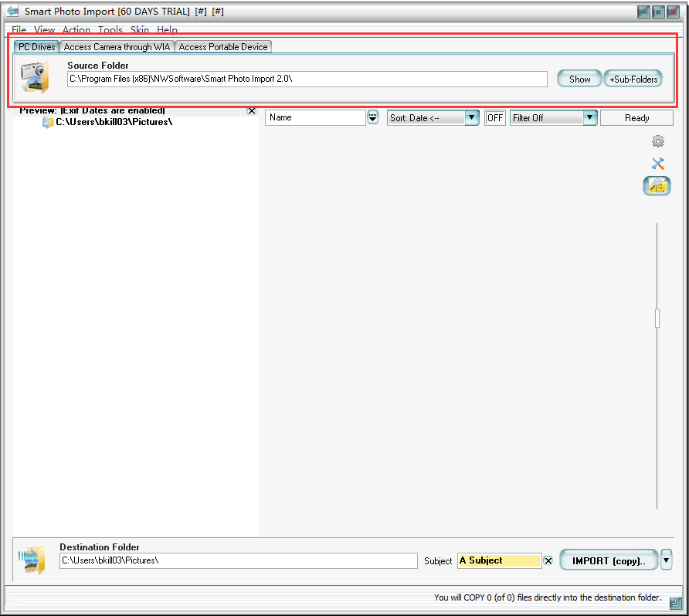Open the Name field options dropdown

pyautogui.click(x=372, y=117)
